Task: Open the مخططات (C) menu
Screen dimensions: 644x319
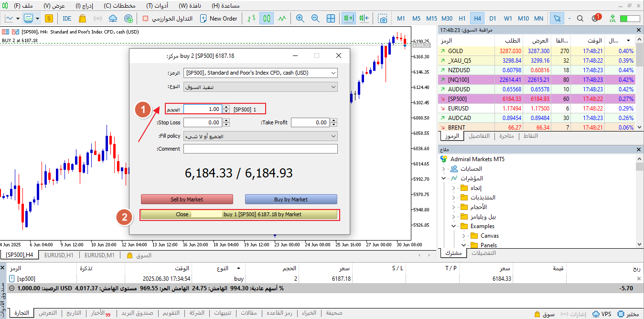Action: point(119,5)
